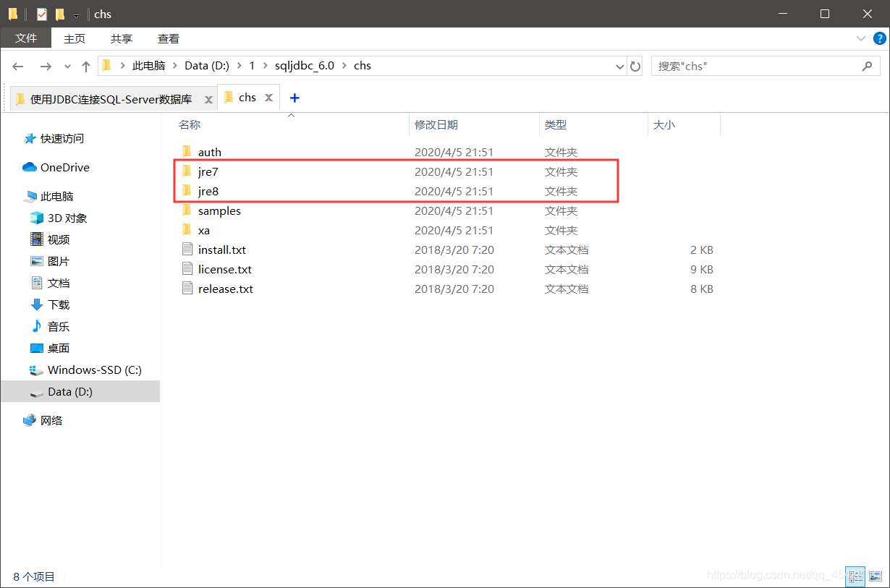Select release.txt

tap(225, 289)
